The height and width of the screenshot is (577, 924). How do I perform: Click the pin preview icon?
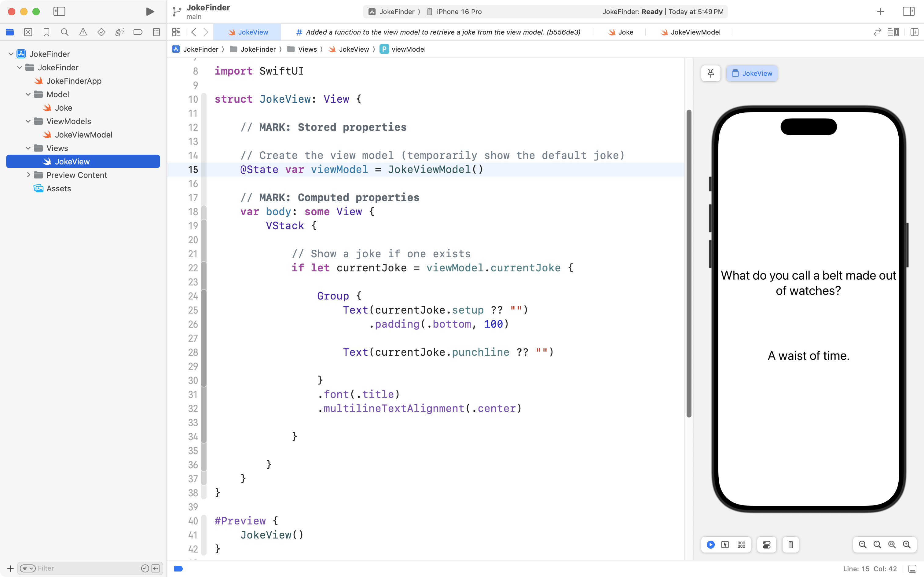(x=710, y=73)
